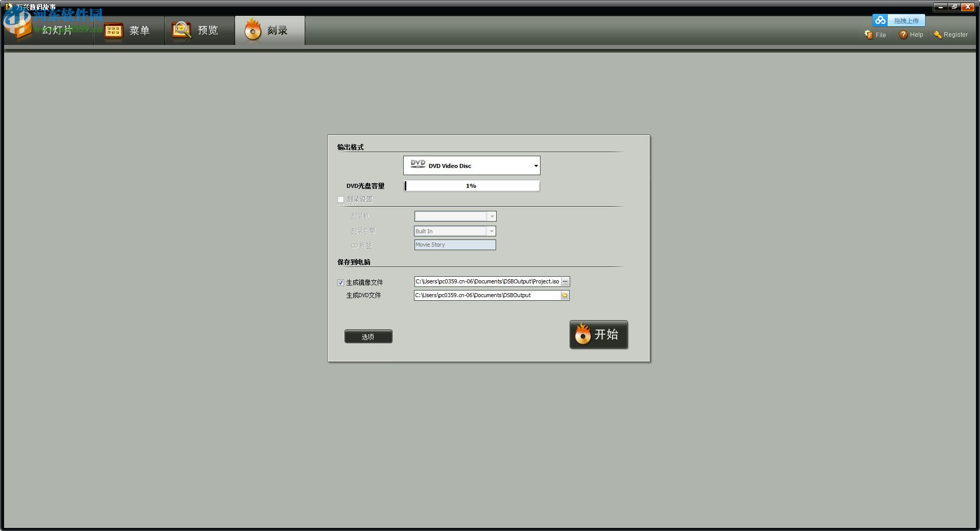Open the 选项 options button
The image size is (980, 531).
click(369, 336)
